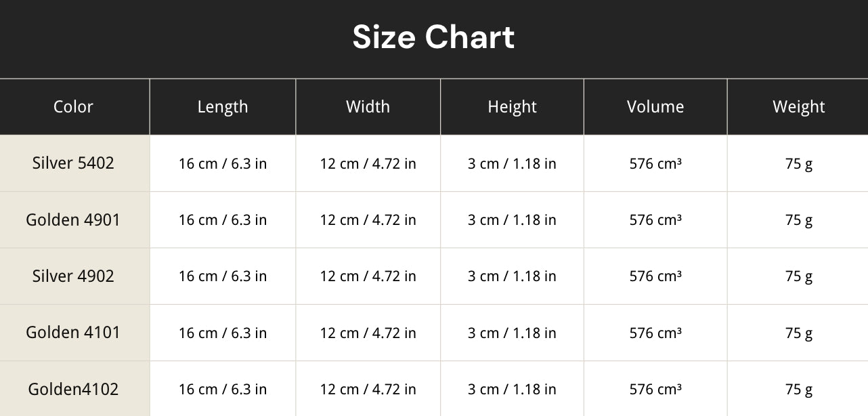Select the Silver 5402 row label
Image resolution: width=868 pixels, height=416 pixels.
pos(73,163)
